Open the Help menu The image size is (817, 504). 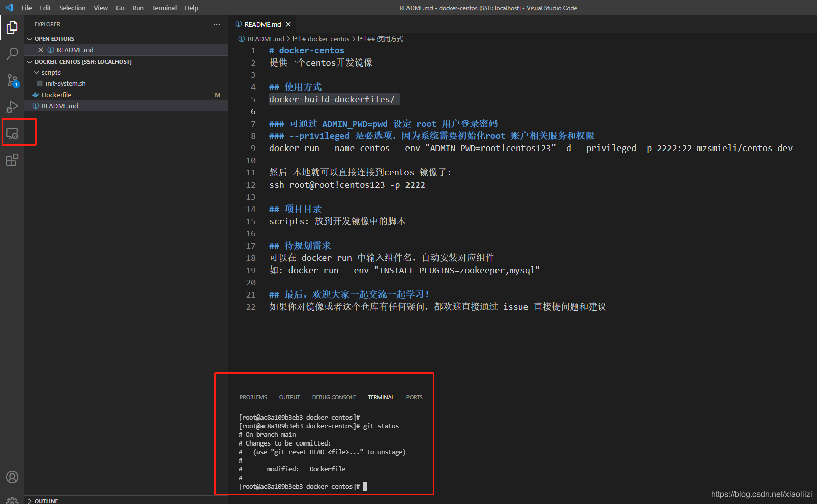[191, 8]
